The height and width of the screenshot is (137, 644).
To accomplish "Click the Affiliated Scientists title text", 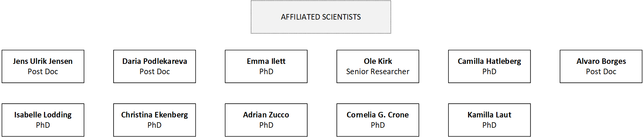I will 321,17.
